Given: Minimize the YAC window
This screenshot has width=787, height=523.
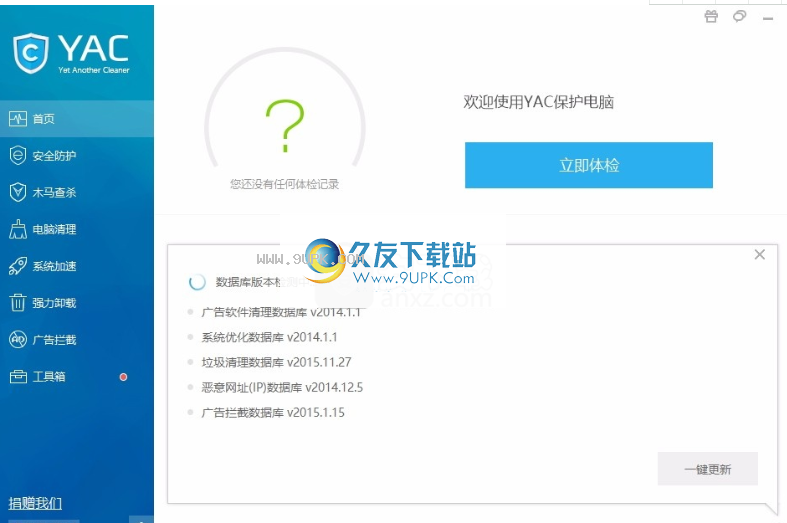Looking at the screenshot, I should click(768, 19).
